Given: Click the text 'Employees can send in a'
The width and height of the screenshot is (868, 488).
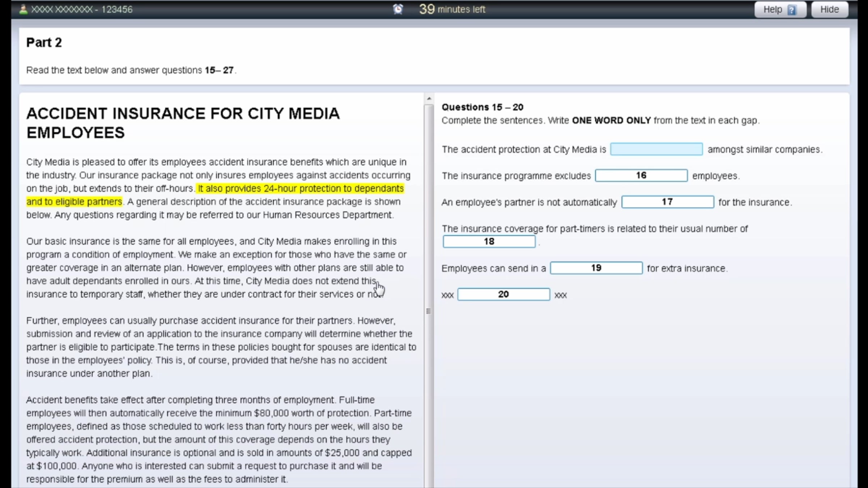Looking at the screenshot, I should (494, 268).
